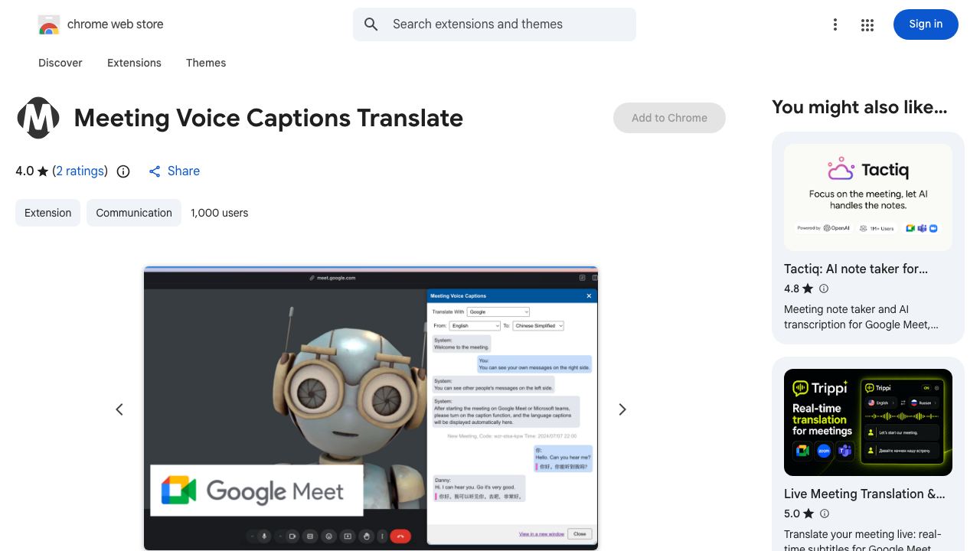Open the Tactiq promo thumbnail
Viewport: 980px width, 551px height.
tap(868, 197)
